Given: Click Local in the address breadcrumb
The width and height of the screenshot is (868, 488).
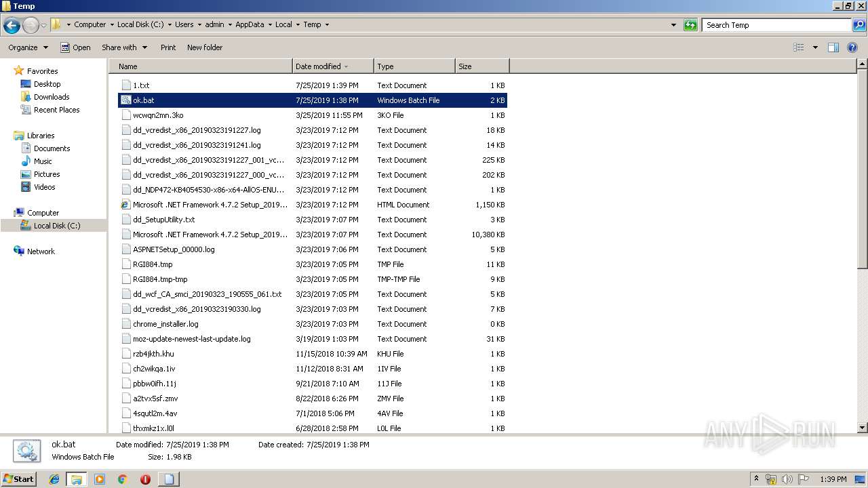Looking at the screenshot, I should (283, 24).
